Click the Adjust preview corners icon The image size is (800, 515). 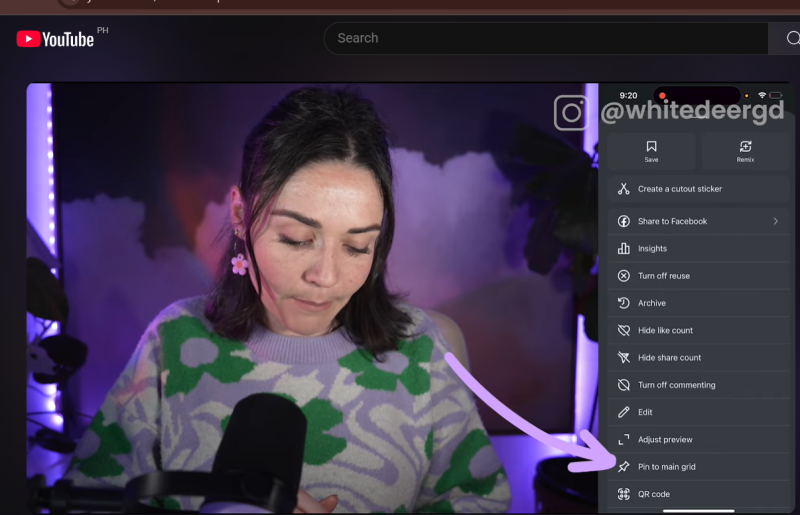tap(623, 439)
